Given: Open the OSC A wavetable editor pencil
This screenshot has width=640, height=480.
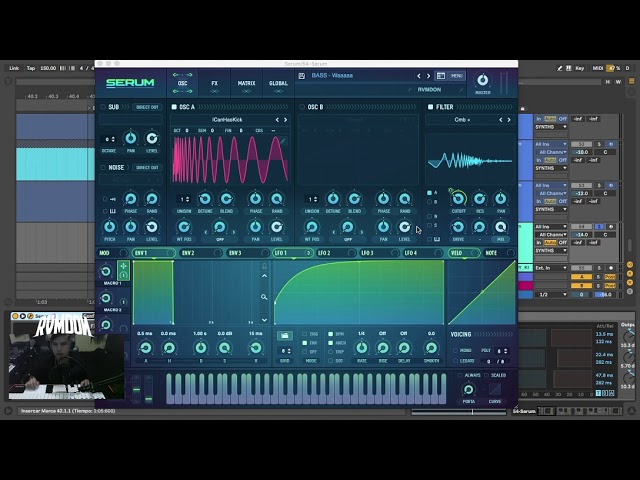Looking at the screenshot, I should [x=283, y=141].
